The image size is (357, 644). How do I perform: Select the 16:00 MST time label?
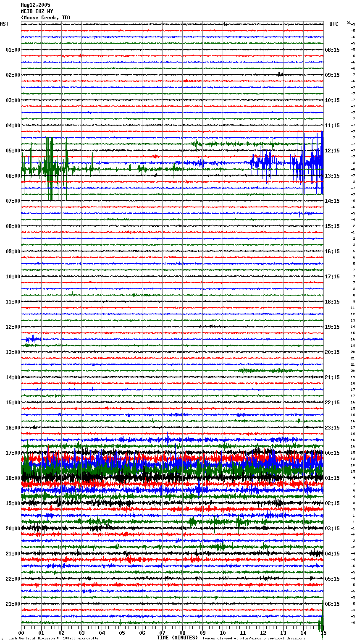(x=13, y=428)
